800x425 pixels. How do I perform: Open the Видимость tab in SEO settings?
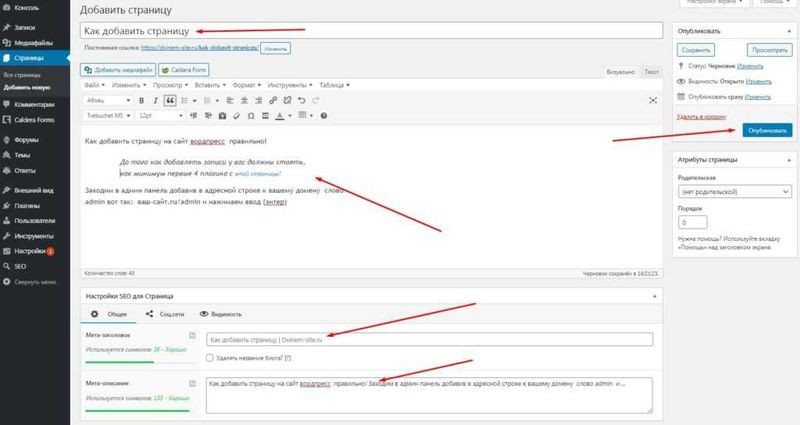[220, 313]
